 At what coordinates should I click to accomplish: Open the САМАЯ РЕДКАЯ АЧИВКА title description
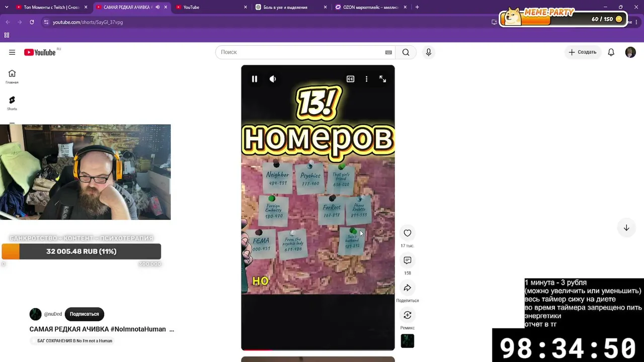102,329
